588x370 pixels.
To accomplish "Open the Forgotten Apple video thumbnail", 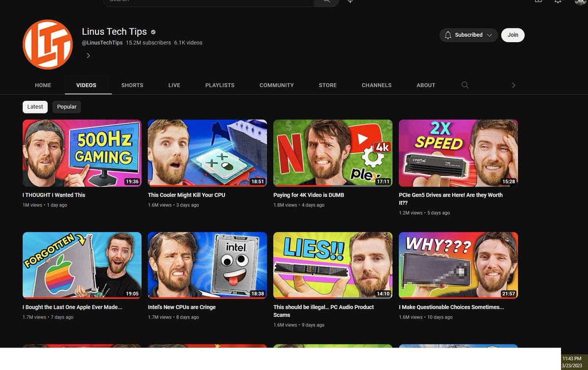I will (x=82, y=265).
